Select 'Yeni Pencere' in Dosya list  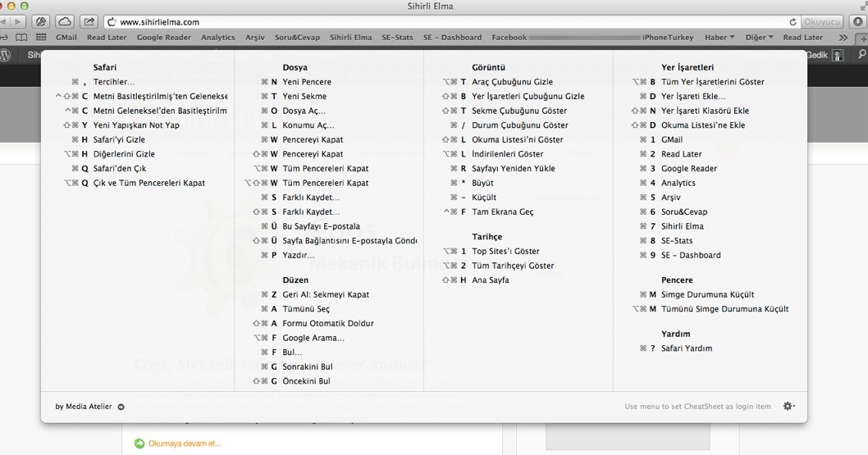(307, 82)
